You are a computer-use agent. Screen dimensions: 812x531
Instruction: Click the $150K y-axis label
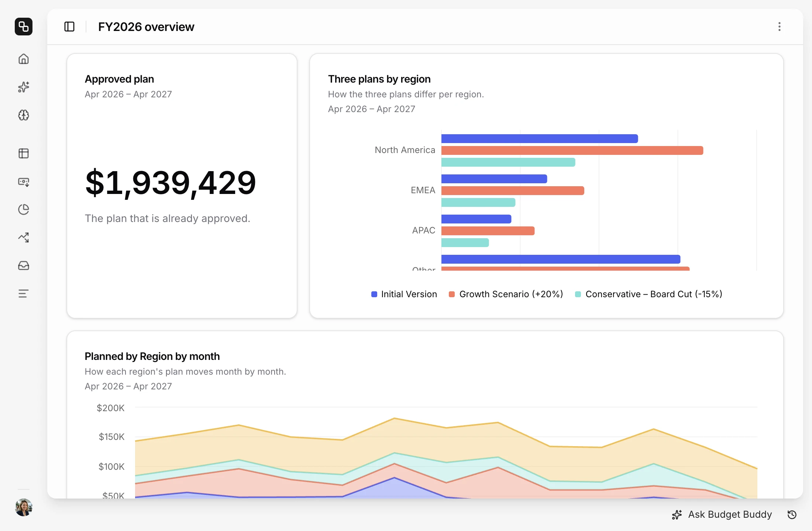coord(111,437)
